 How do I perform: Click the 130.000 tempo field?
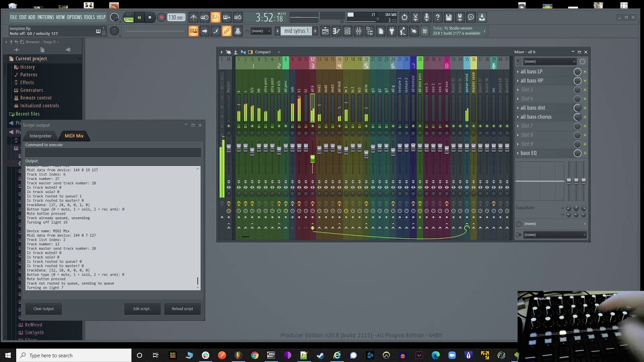(x=176, y=18)
